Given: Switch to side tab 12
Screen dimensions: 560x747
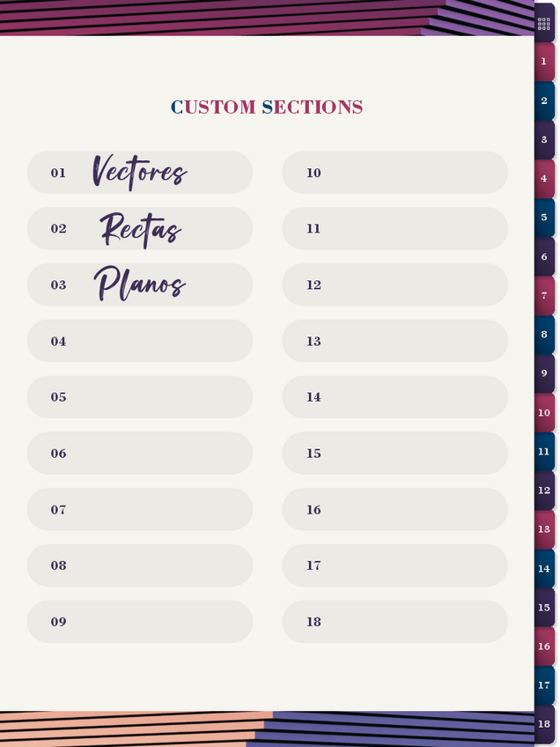Looking at the screenshot, I should [544, 491].
